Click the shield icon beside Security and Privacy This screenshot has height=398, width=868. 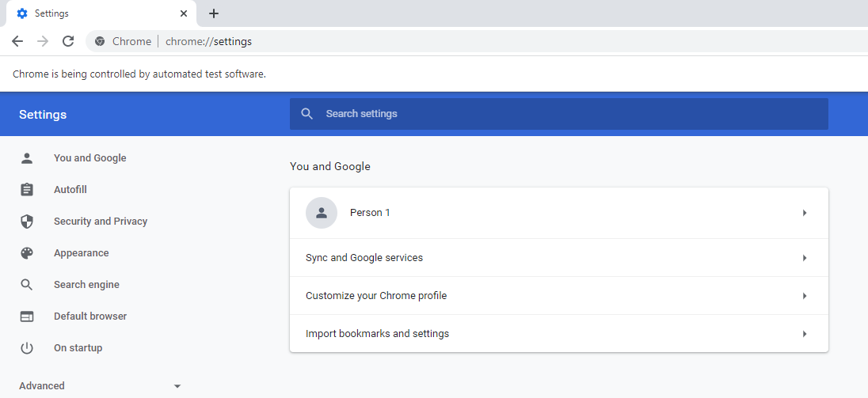(x=27, y=221)
